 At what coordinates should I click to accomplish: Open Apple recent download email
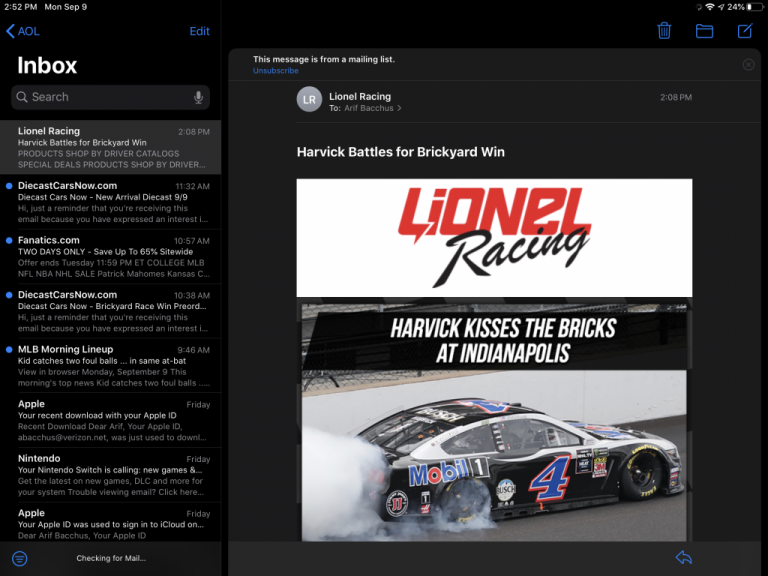click(111, 420)
